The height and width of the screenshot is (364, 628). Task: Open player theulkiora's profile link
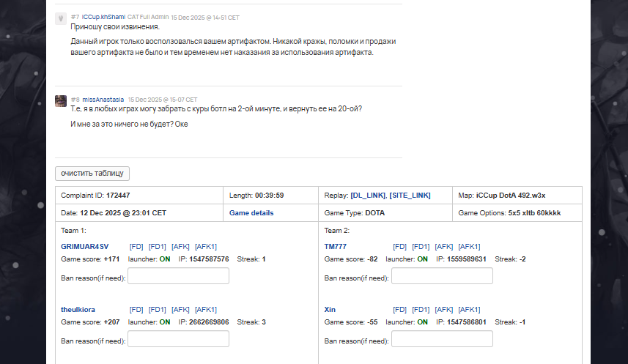pyautogui.click(x=78, y=310)
